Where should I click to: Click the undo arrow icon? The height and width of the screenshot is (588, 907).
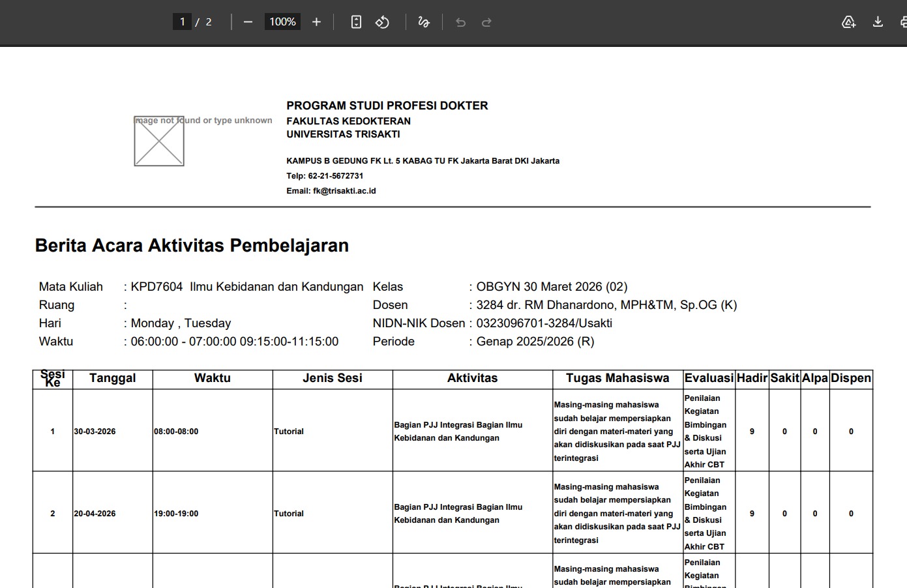pos(460,22)
